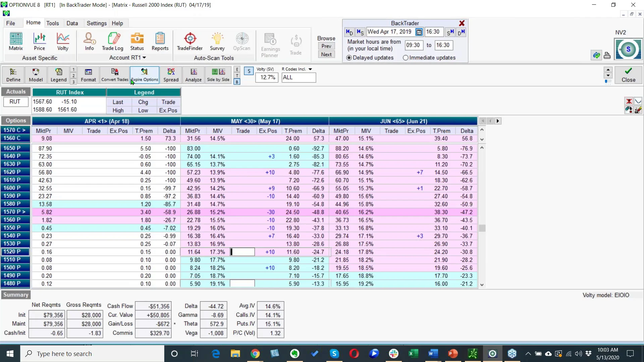Click the down arrow stepper beside Close

(608, 75)
